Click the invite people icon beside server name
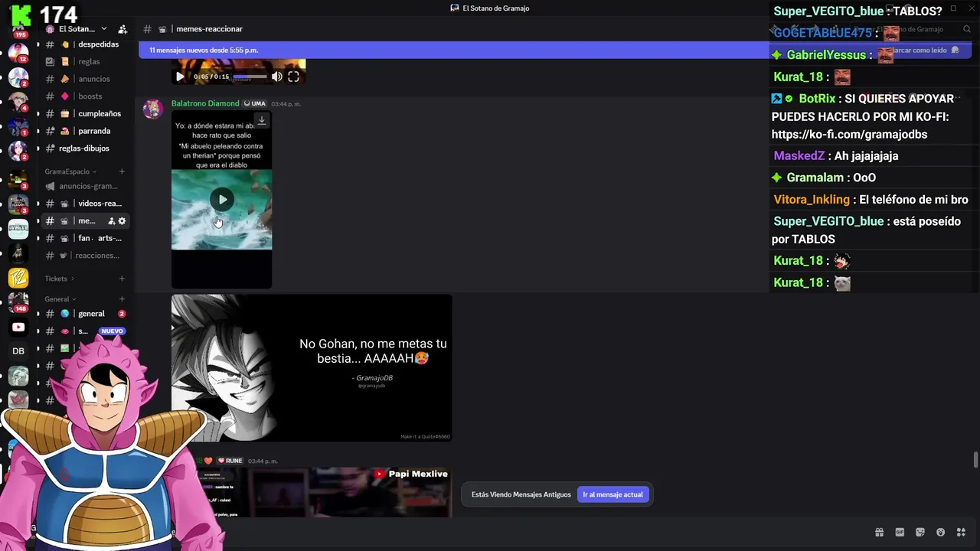The height and width of the screenshot is (551, 980). pos(122,29)
